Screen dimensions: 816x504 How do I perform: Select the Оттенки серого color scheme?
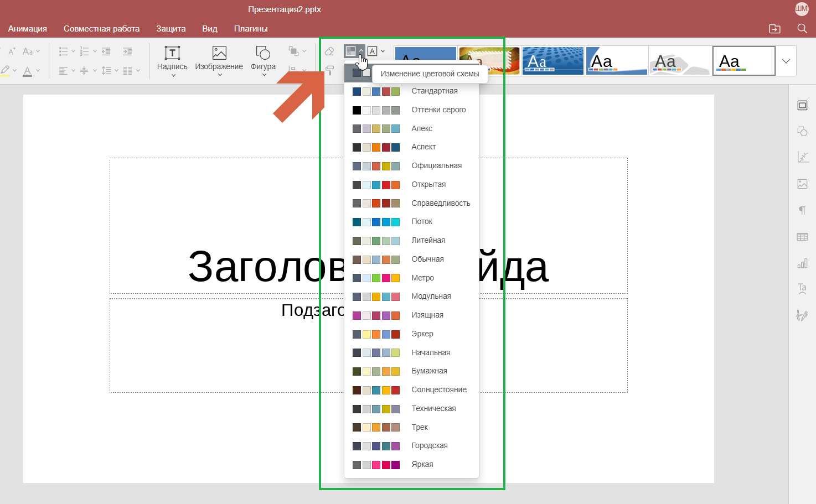click(x=438, y=110)
